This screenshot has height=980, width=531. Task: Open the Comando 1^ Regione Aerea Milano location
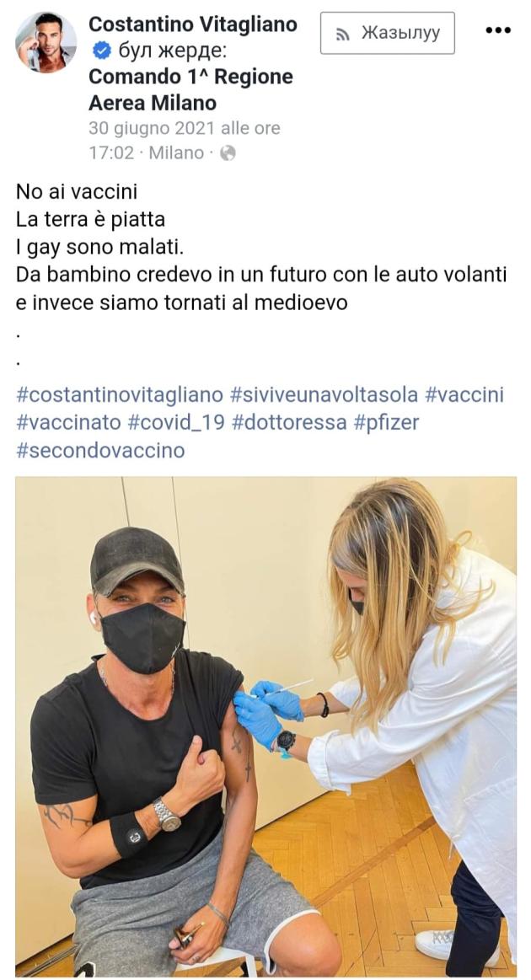coord(190,89)
